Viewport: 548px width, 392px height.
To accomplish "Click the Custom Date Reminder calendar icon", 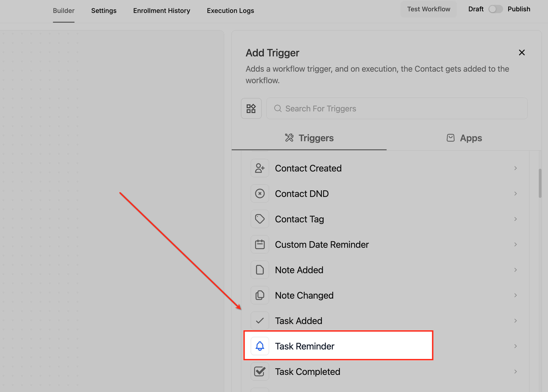I will [x=260, y=245].
